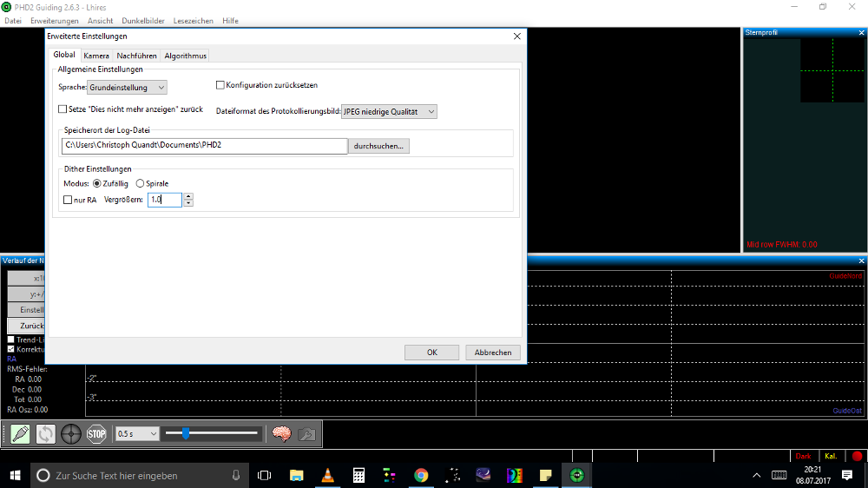Click the 'durchsuchen...' browse button
The image size is (868, 488).
(378, 146)
